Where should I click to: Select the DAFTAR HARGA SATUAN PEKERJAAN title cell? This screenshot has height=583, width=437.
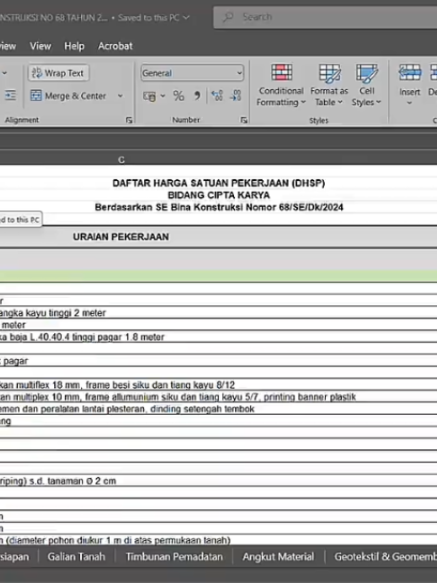click(x=219, y=183)
